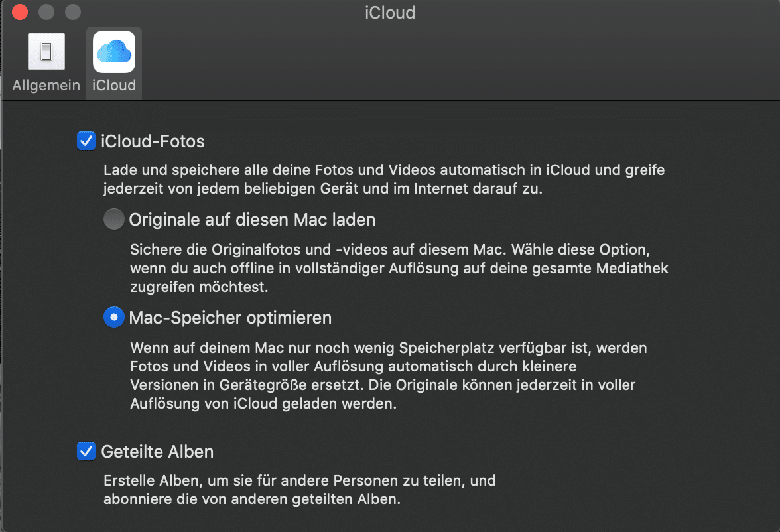Switch to the Allgemein tab label
The height and width of the screenshot is (532, 780).
tap(46, 85)
